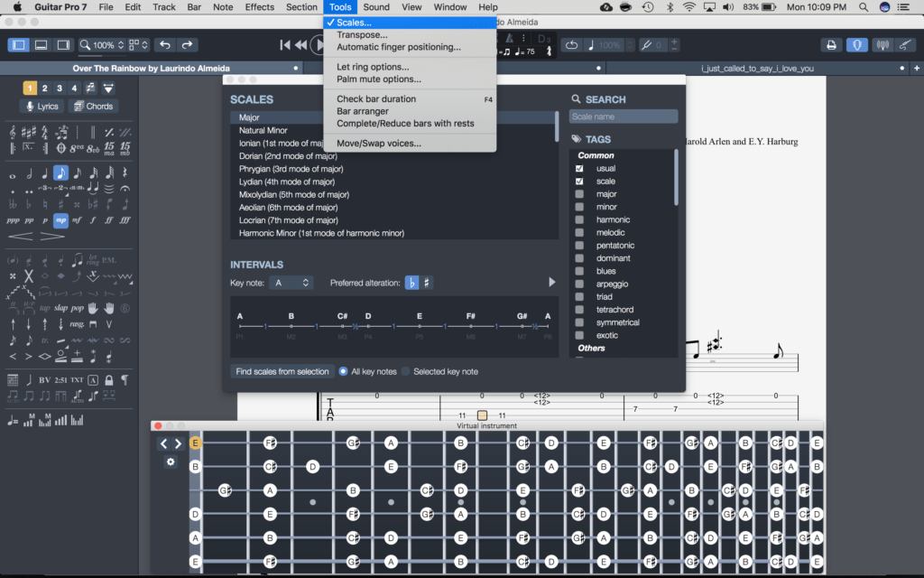Insert a rest symbol

125,173
